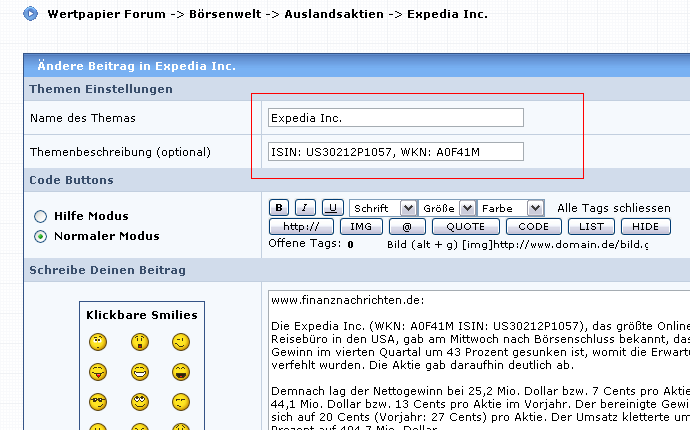The width and height of the screenshot is (690, 430).
Task: Insert a link with the http:// button
Action: [x=301, y=227]
